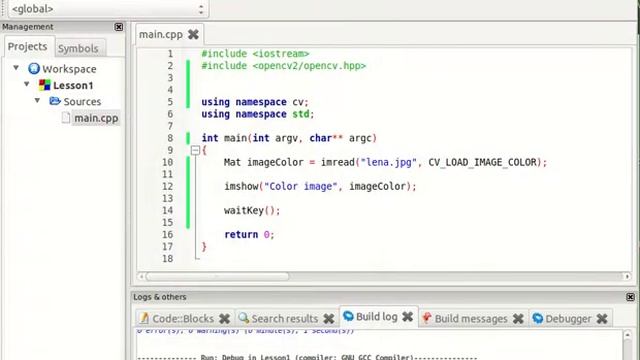Close the Build log tab
Viewport: 640px width, 360px height.
pos(407,317)
